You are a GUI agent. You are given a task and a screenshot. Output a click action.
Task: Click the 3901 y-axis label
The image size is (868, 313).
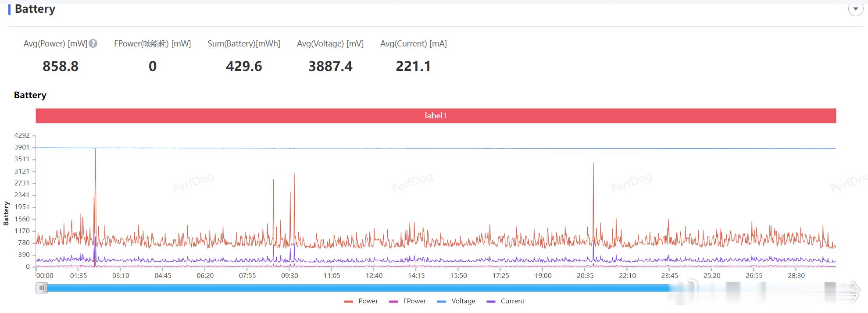pyautogui.click(x=22, y=147)
